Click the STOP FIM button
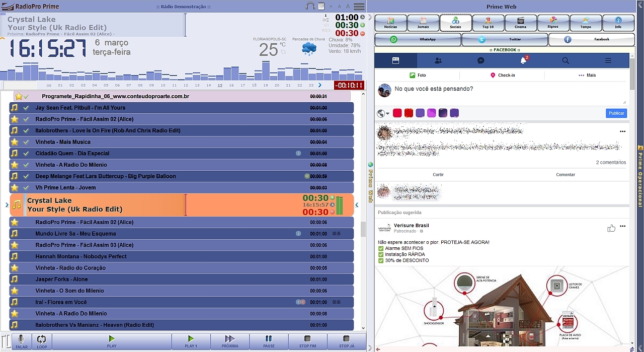644x352 pixels. [x=308, y=341]
